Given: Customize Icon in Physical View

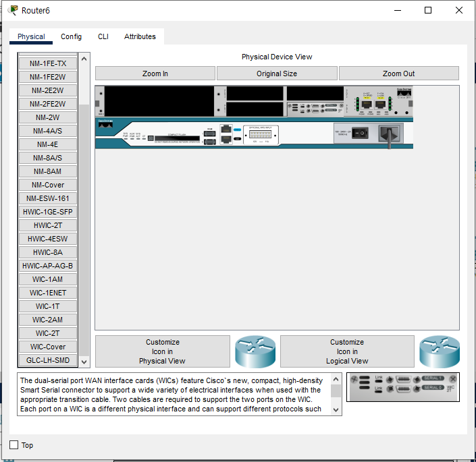Looking at the screenshot, I should pos(163,351).
